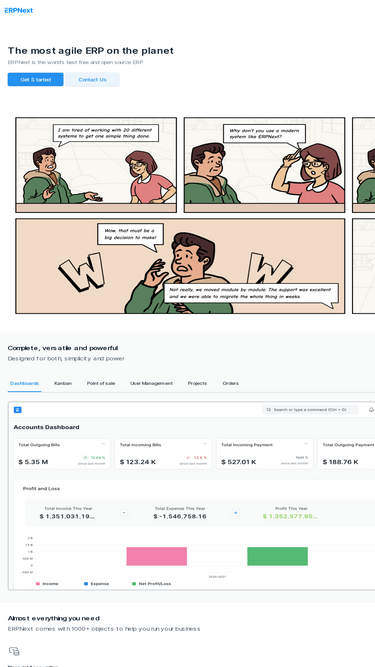
Task: Click the comic panel with WOW letters
Action: (x=180, y=266)
